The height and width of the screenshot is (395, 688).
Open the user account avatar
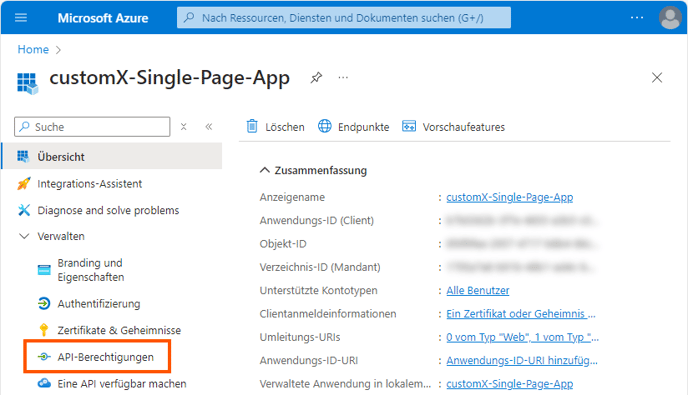point(670,18)
